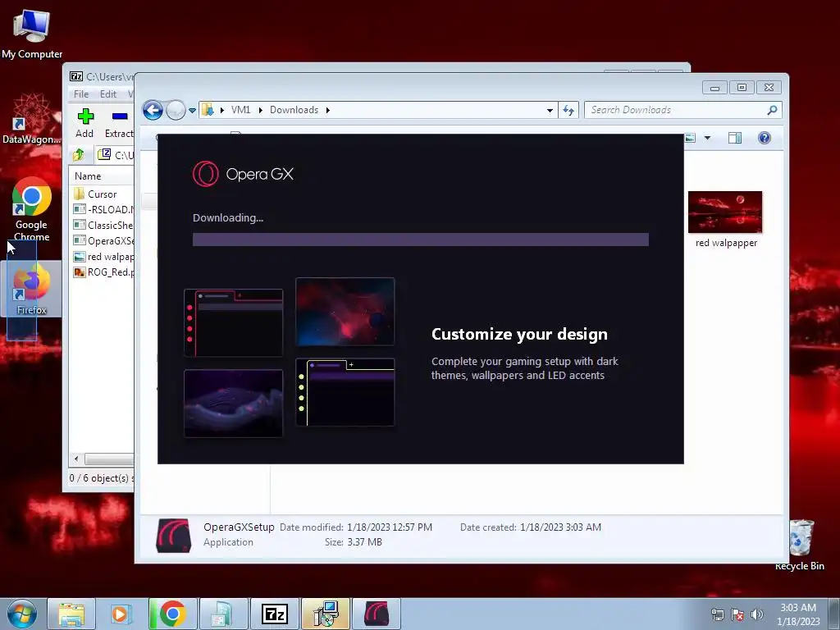Open Explorer recent pages dropdown arrow
The height and width of the screenshot is (630, 840).
pyautogui.click(x=192, y=111)
